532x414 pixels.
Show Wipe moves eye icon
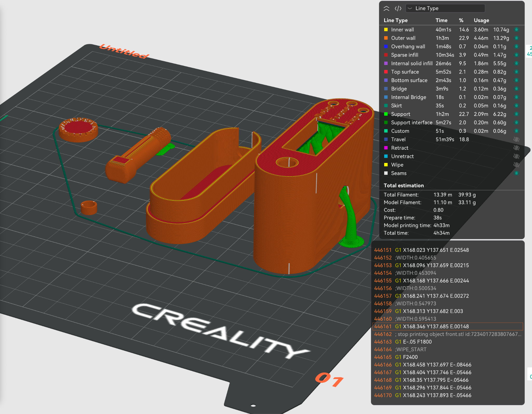(x=516, y=165)
